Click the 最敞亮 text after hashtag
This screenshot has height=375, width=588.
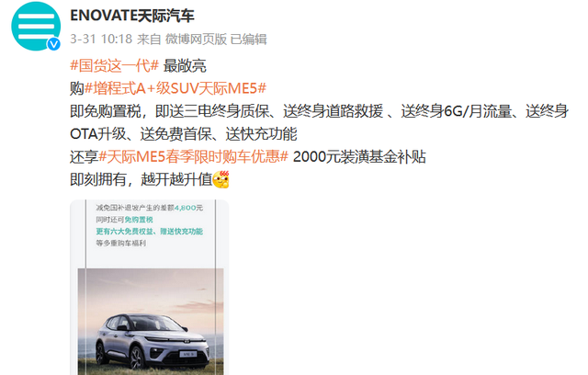tap(185, 65)
